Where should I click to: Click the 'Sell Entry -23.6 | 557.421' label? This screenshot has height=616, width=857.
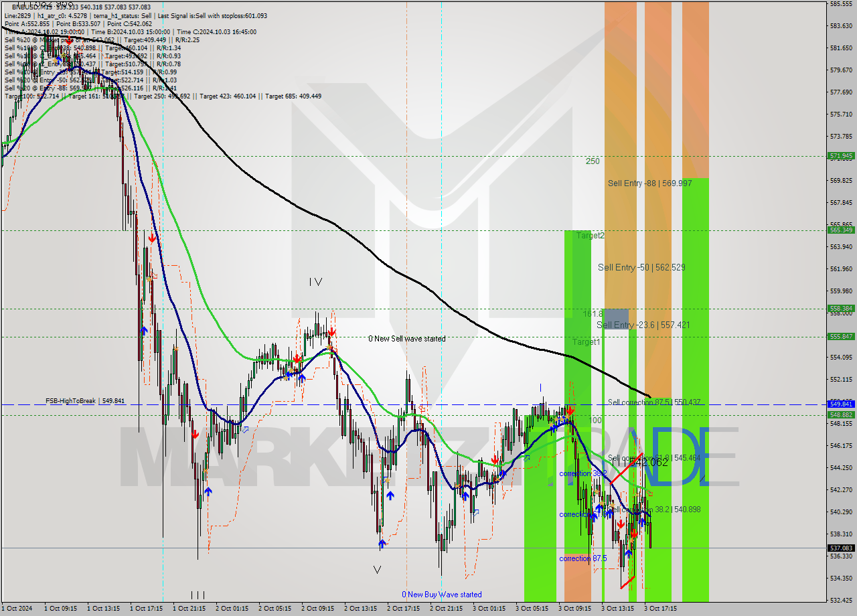[643, 325]
